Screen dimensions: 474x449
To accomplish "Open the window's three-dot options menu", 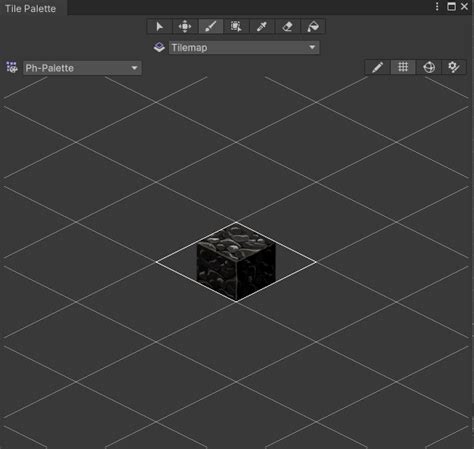I will 437,7.
